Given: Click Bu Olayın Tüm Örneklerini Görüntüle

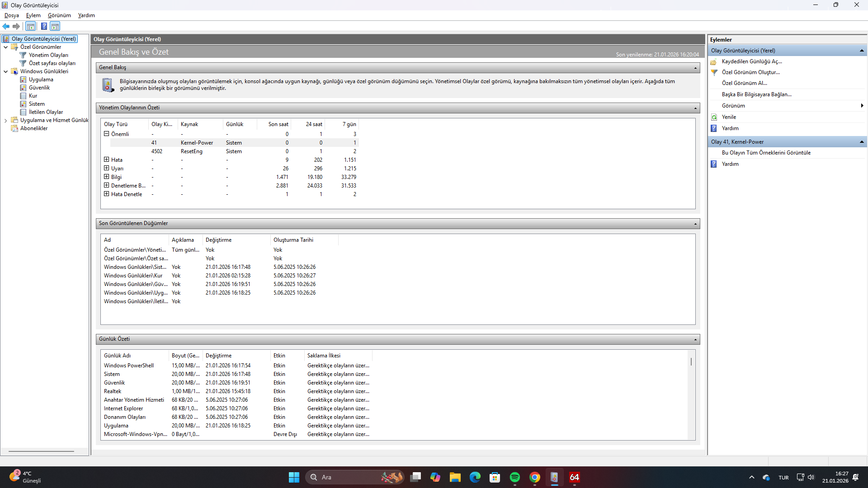Looking at the screenshot, I should pos(766,153).
